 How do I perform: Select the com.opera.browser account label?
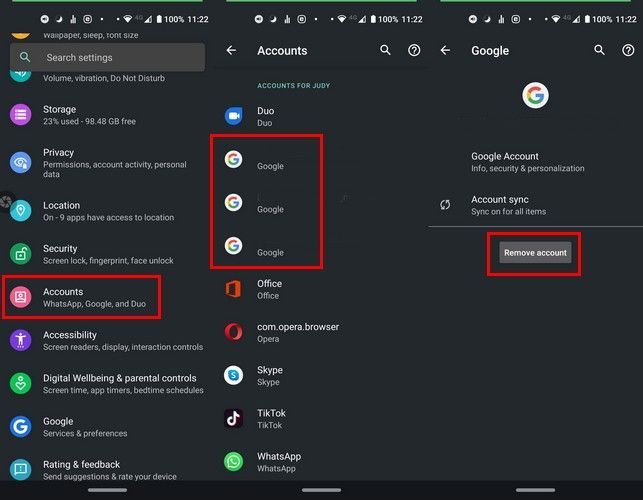(x=298, y=332)
